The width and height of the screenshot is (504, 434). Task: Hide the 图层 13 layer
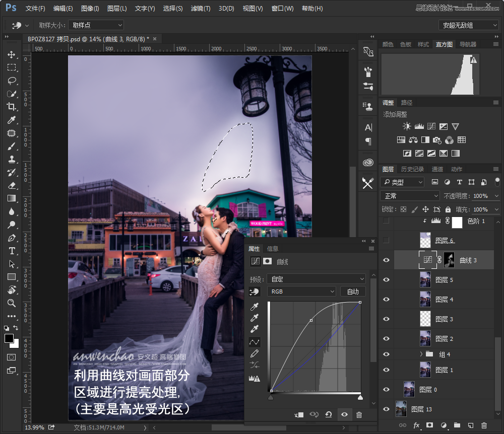click(386, 409)
